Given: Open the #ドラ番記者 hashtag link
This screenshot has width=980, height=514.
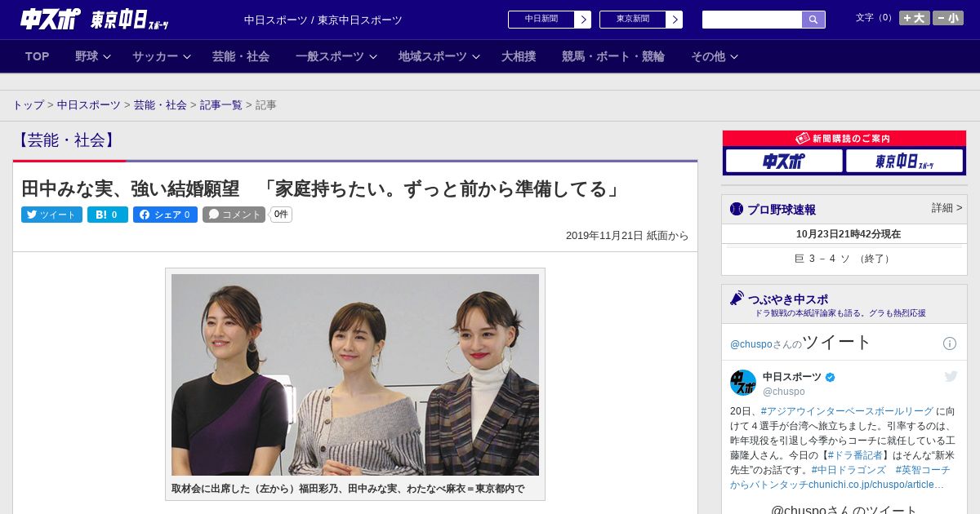Looking at the screenshot, I should point(853,456).
